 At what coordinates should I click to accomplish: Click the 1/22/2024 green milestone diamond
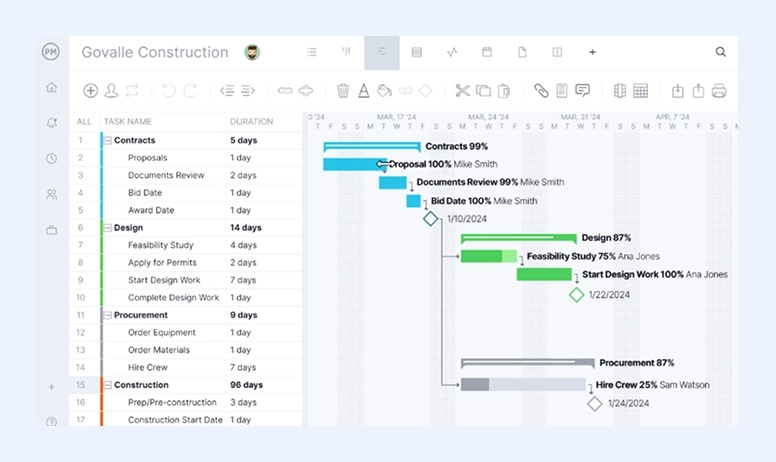click(x=577, y=295)
